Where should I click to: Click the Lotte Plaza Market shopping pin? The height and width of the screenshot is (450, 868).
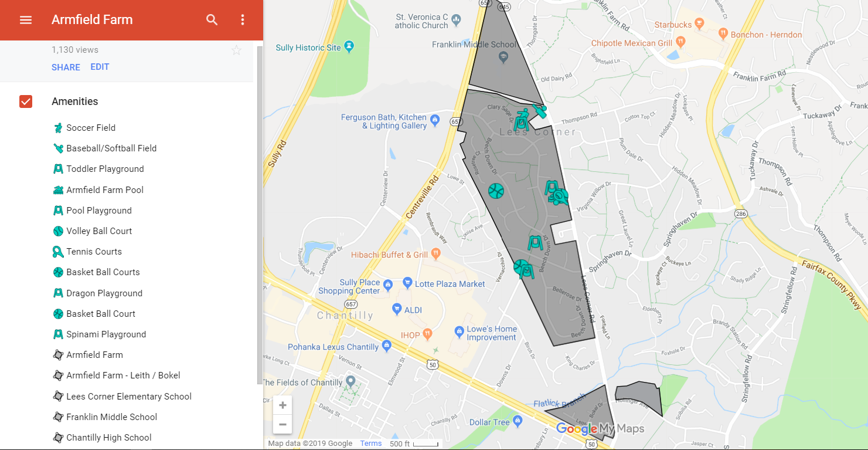coord(407,284)
